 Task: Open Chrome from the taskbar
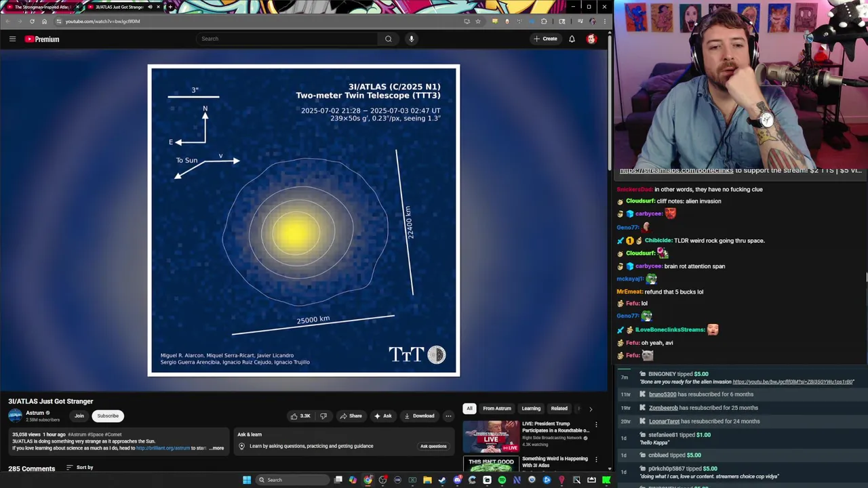tap(368, 480)
